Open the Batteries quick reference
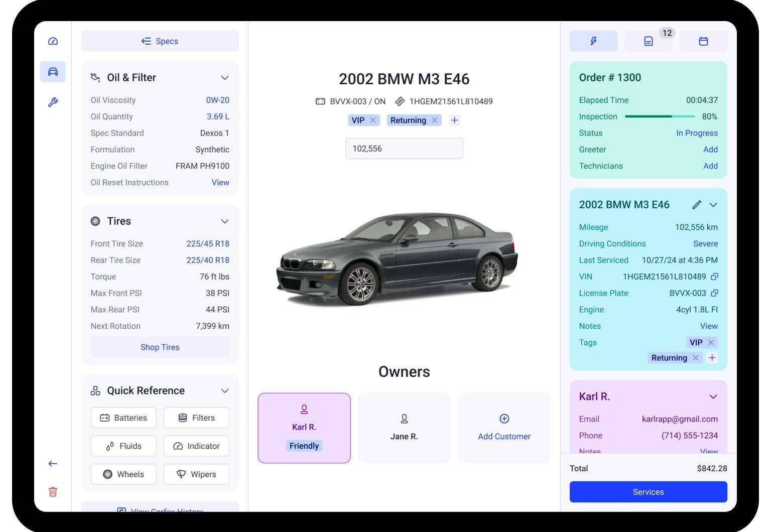This screenshot has height=532, width=771. click(123, 418)
